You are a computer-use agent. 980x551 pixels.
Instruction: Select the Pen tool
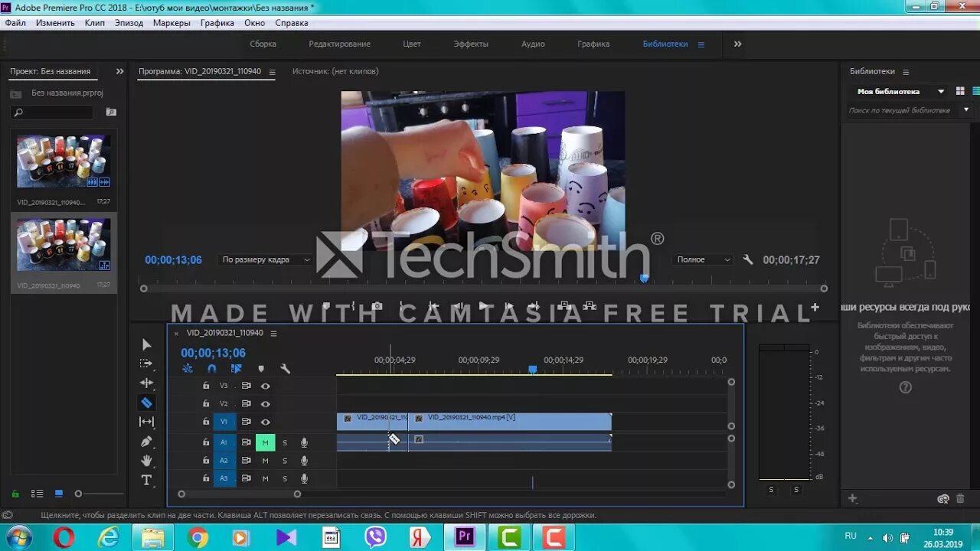coord(146,442)
